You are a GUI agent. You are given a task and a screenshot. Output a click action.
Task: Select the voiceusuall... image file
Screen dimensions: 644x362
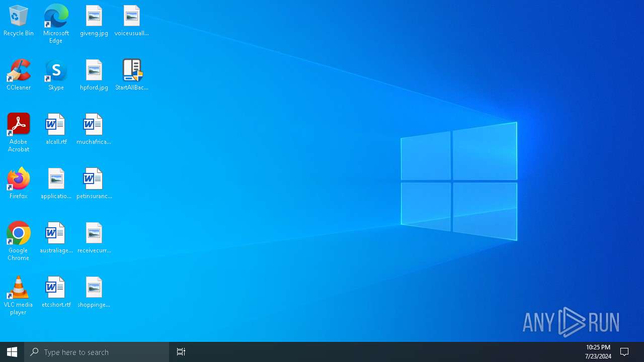coord(132,21)
